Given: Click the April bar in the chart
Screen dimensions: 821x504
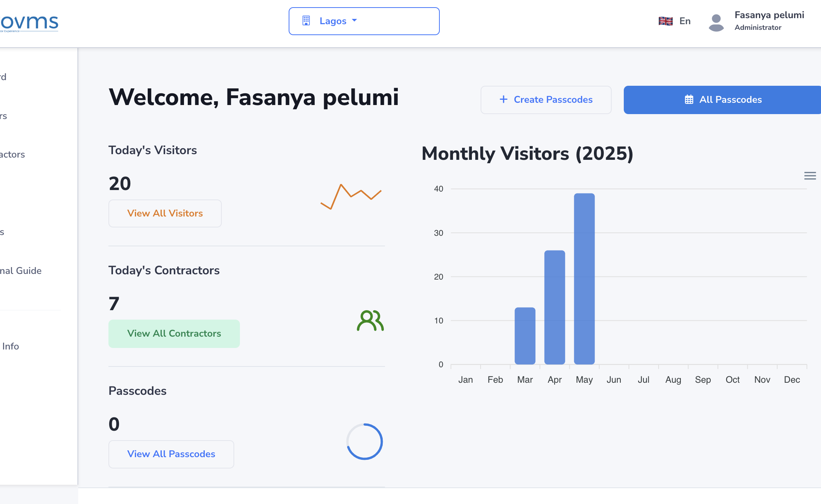Looking at the screenshot, I should (x=555, y=307).
